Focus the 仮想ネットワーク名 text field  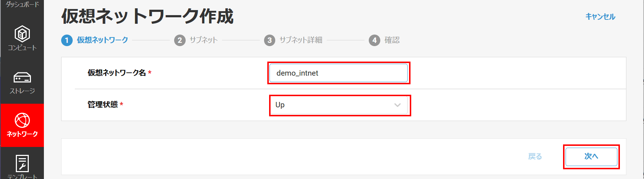tap(338, 73)
